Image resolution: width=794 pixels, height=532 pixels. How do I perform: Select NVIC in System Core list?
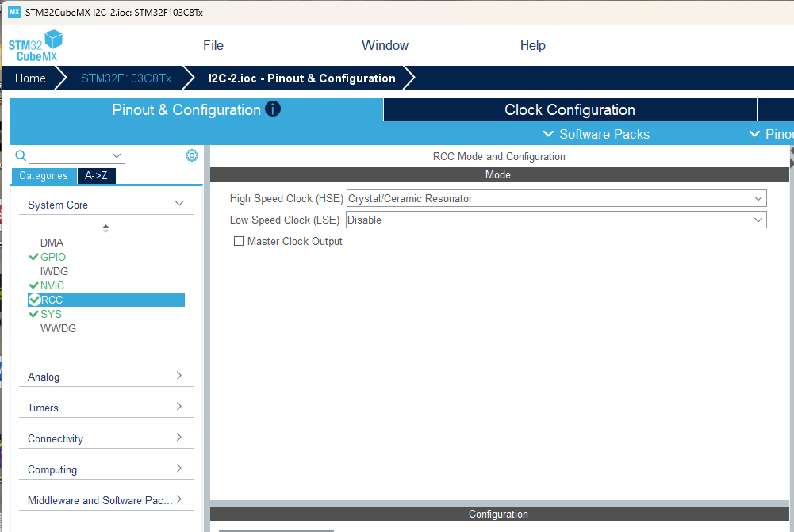52,285
